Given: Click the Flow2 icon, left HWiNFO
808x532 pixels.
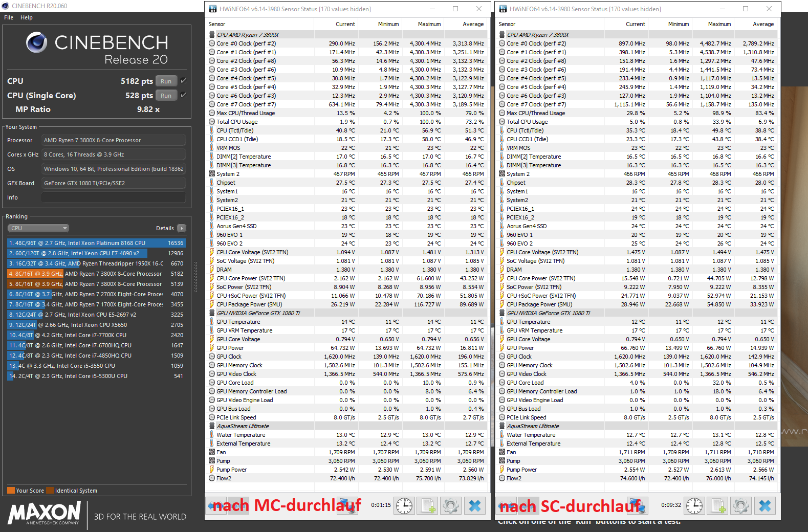Looking at the screenshot, I should (212, 478).
